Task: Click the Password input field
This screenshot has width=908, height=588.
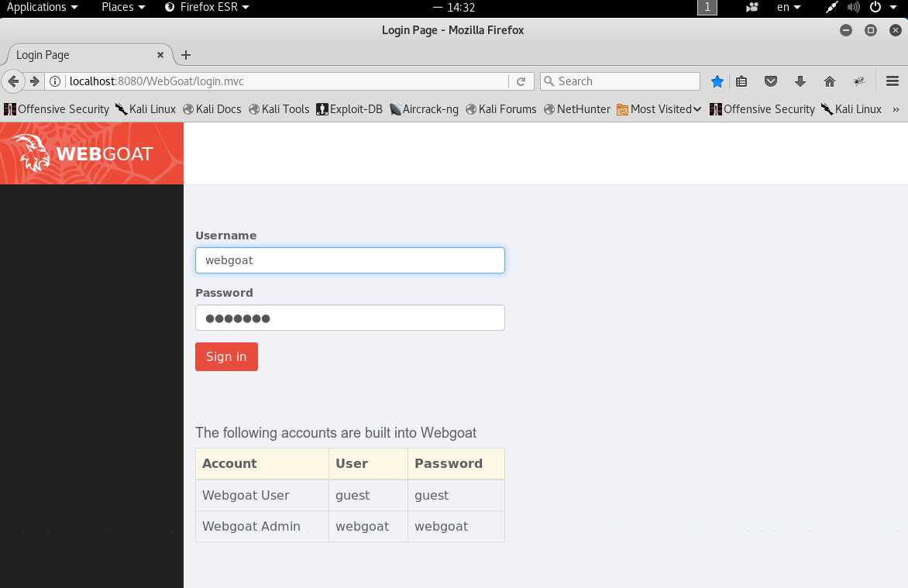Action: (x=349, y=318)
